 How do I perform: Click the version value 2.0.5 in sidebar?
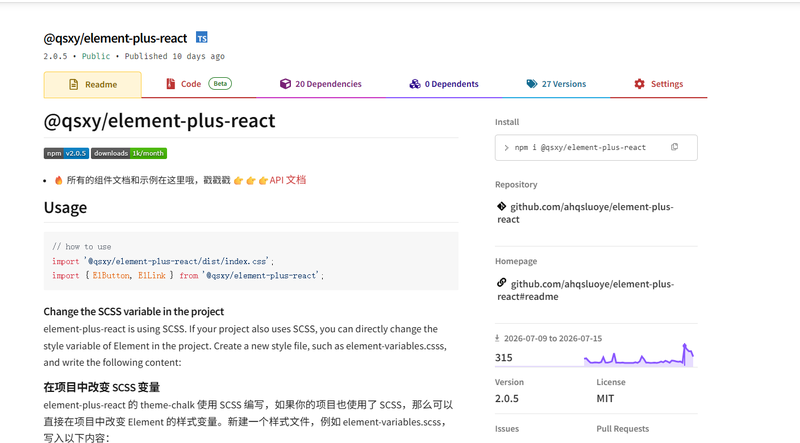pyautogui.click(x=507, y=399)
